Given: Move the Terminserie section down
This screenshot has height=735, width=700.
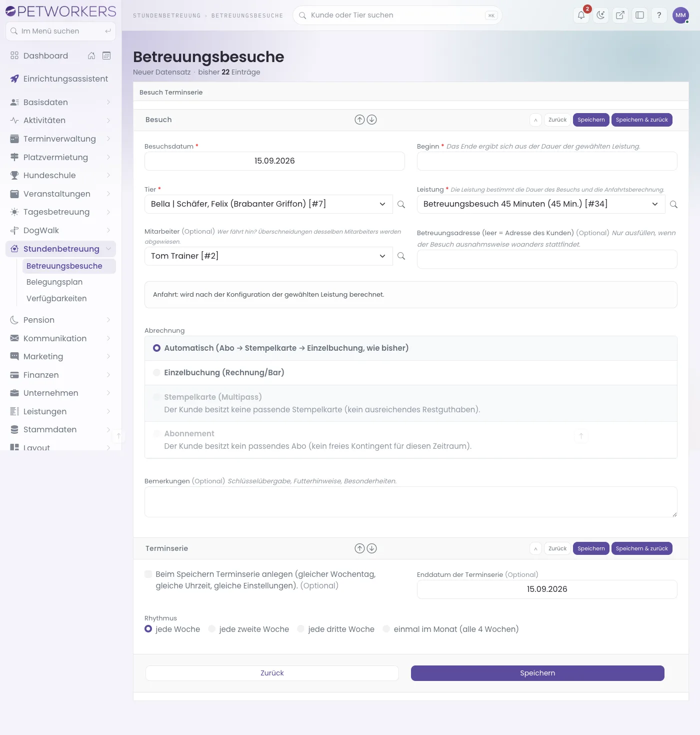Looking at the screenshot, I should [372, 548].
